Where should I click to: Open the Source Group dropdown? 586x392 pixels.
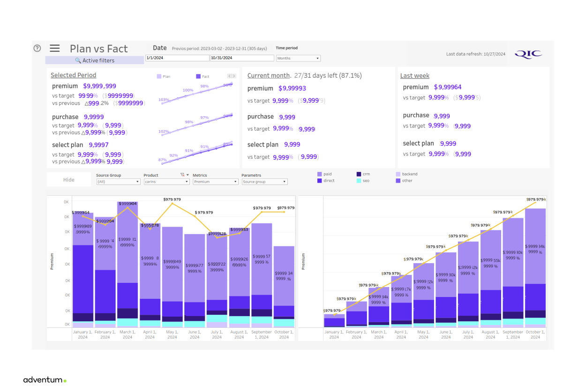point(118,182)
